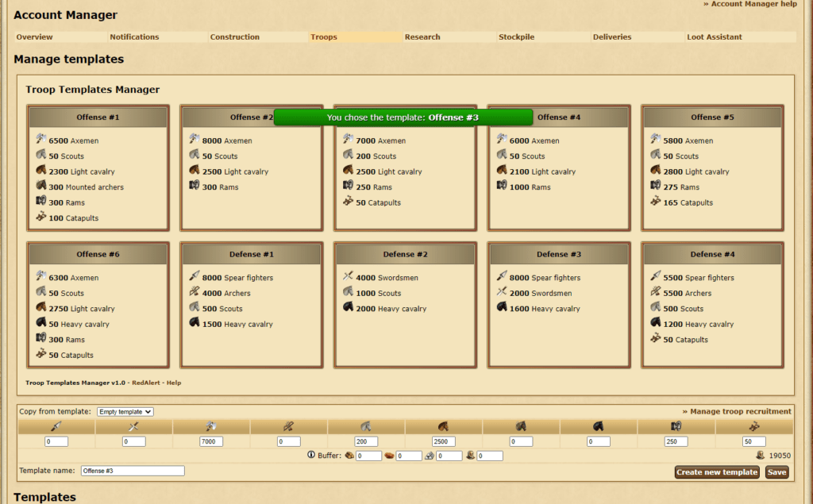Click the axemen icon in Offense #1 card

click(x=41, y=138)
